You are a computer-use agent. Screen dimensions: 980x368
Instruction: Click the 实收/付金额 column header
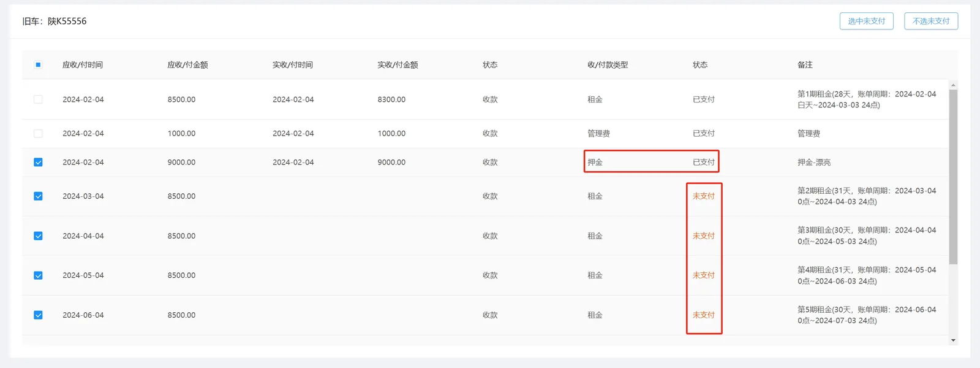[x=398, y=65]
